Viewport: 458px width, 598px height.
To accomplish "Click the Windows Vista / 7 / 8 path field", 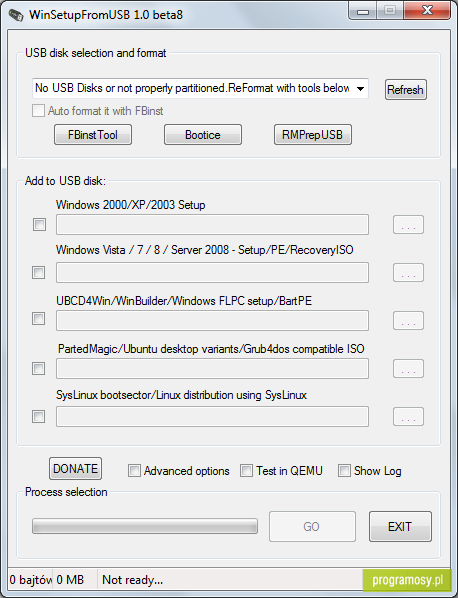I will (x=212, y=272).
